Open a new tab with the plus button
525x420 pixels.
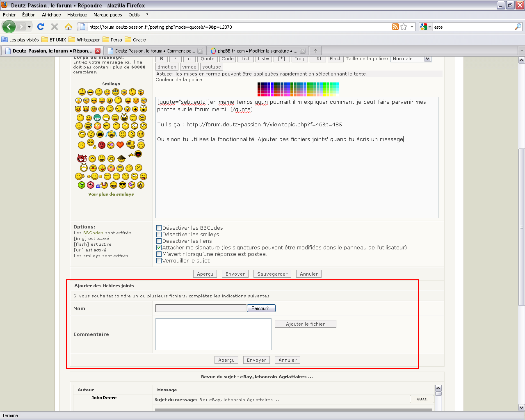pyautogui.click(x=315, y=51)
